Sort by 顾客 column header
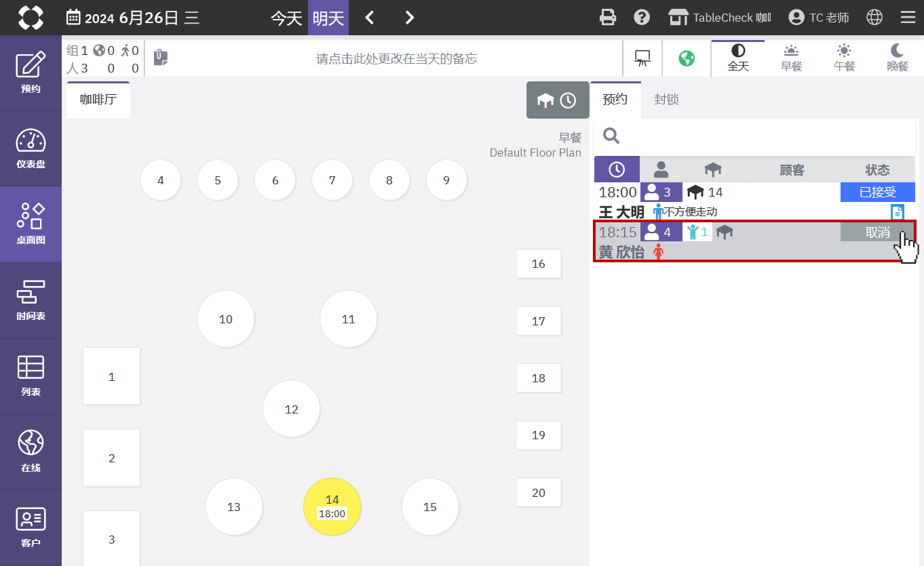 click(x=792, y=169)
